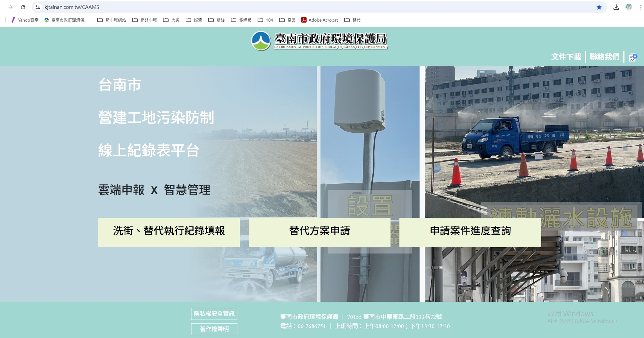
Task: Click the 臺南市政府環境保護局 logo
Action: click(x=319, y=41)
